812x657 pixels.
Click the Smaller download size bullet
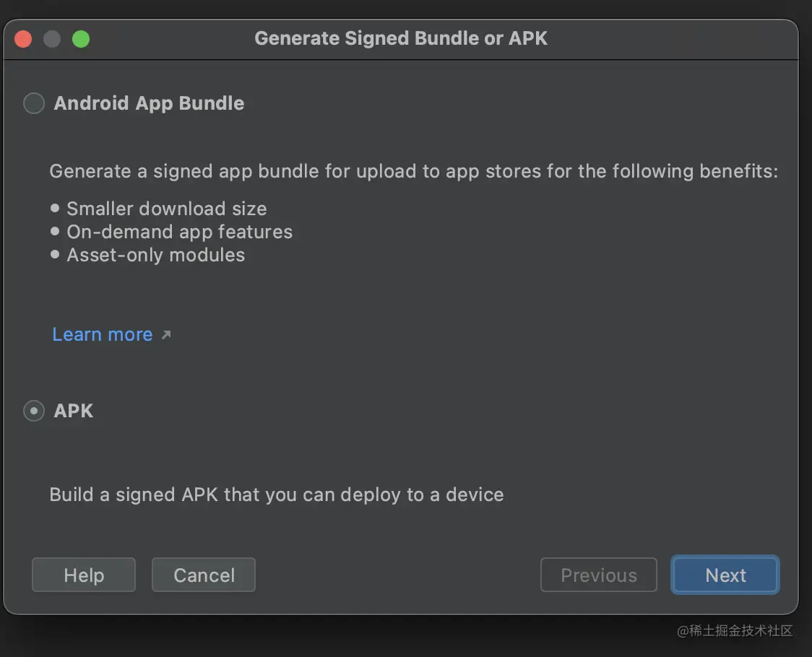tap(167, 209)
